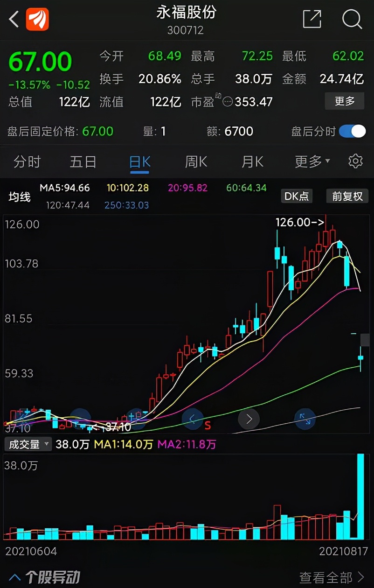Open the share icon beside the search
The height and width of the screenshot is (588, 374).
point(312,20)
